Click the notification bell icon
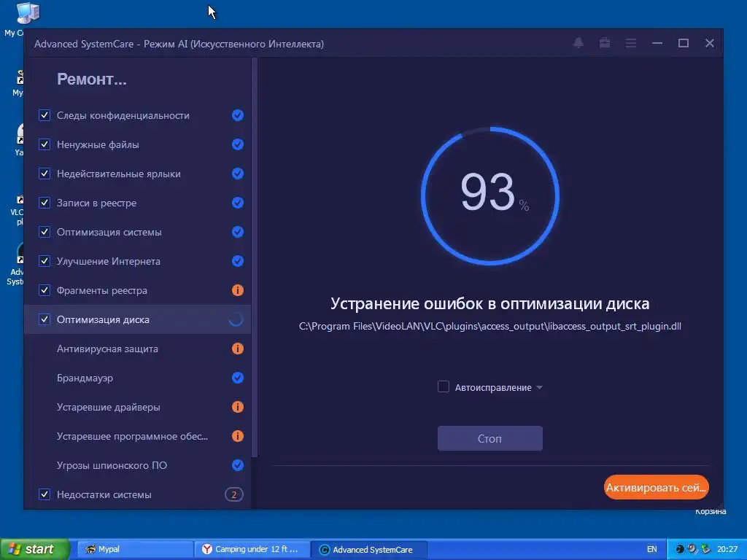Screen dimensions: 747x560 coord(578,43)
